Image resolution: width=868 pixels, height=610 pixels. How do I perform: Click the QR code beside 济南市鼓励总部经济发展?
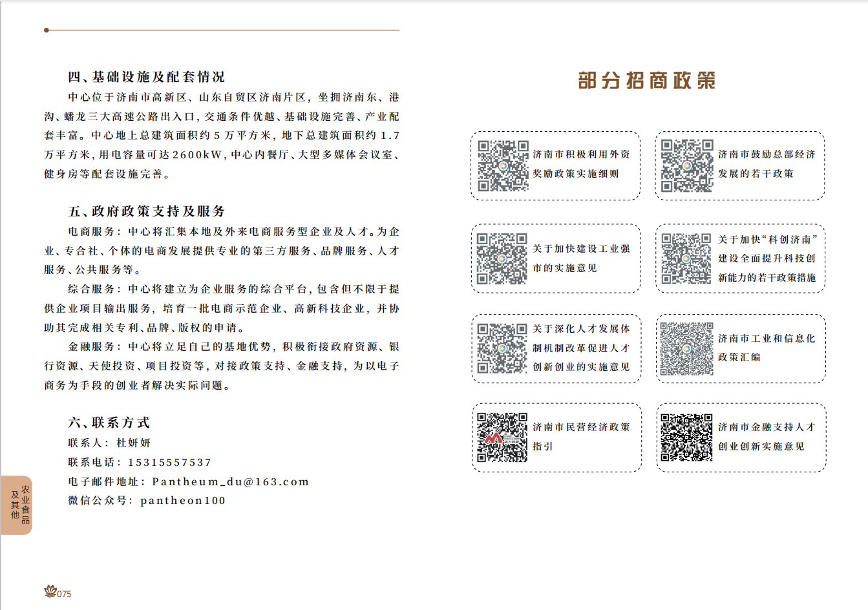tap(687, 166)
